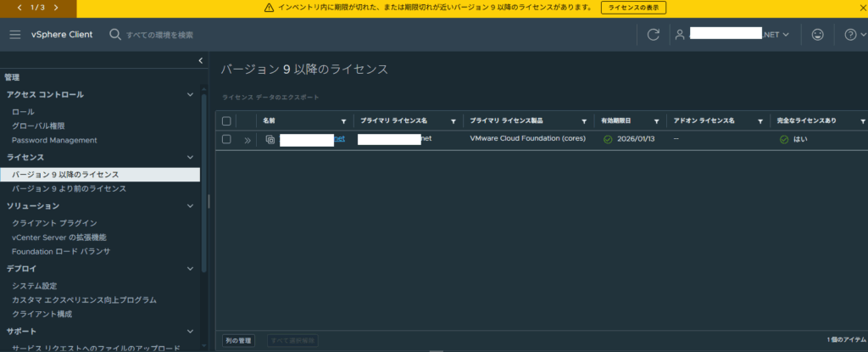
Task: Collapse the アクセス コントロール section
Action: pyautogui.click(x=190, y=95)
